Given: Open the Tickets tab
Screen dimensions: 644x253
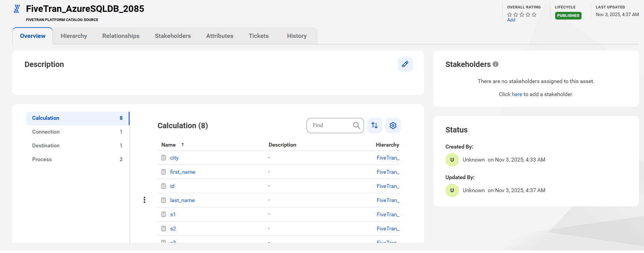Looking at the screenshot, I should [x=259, y=36].
